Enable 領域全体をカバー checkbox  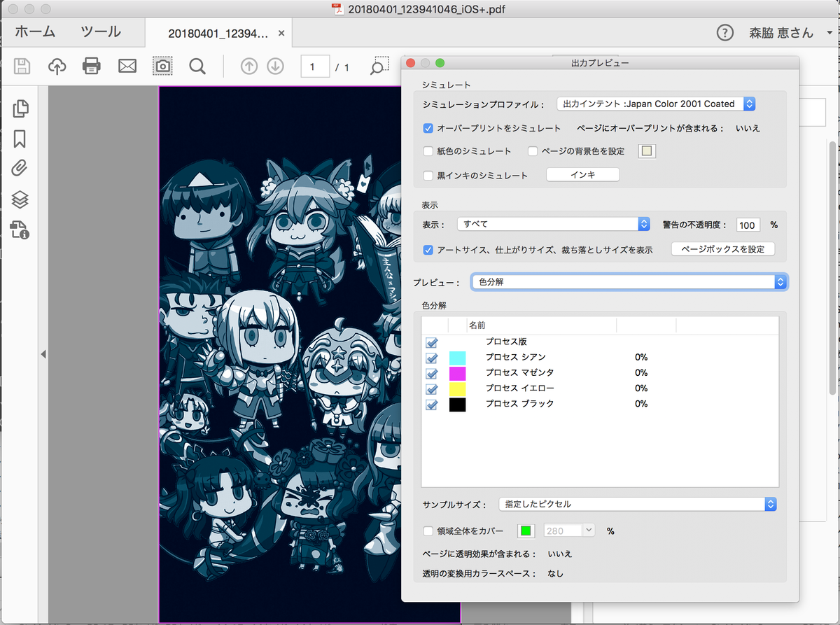428,531
